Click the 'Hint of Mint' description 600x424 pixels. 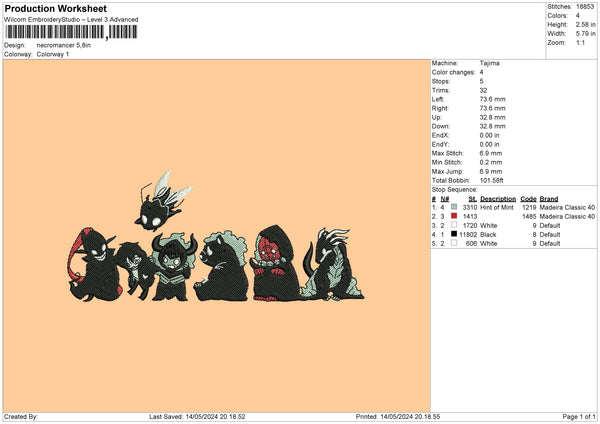(497, 207)
